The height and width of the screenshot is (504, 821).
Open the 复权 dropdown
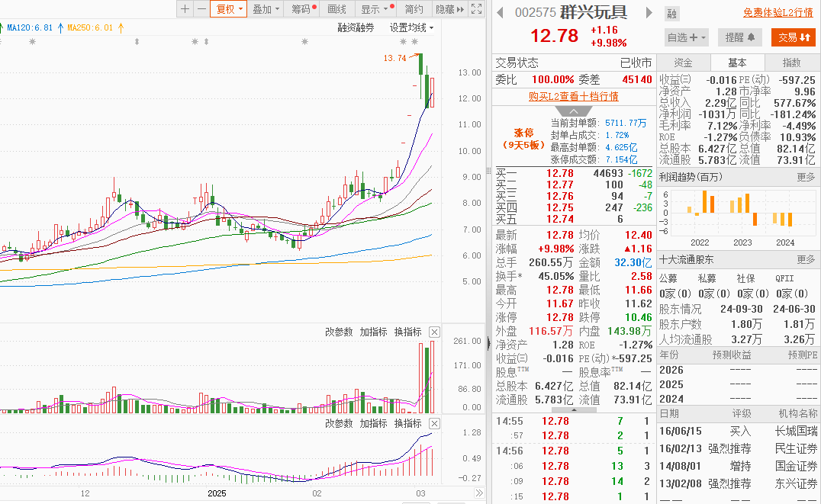[229, 9]
